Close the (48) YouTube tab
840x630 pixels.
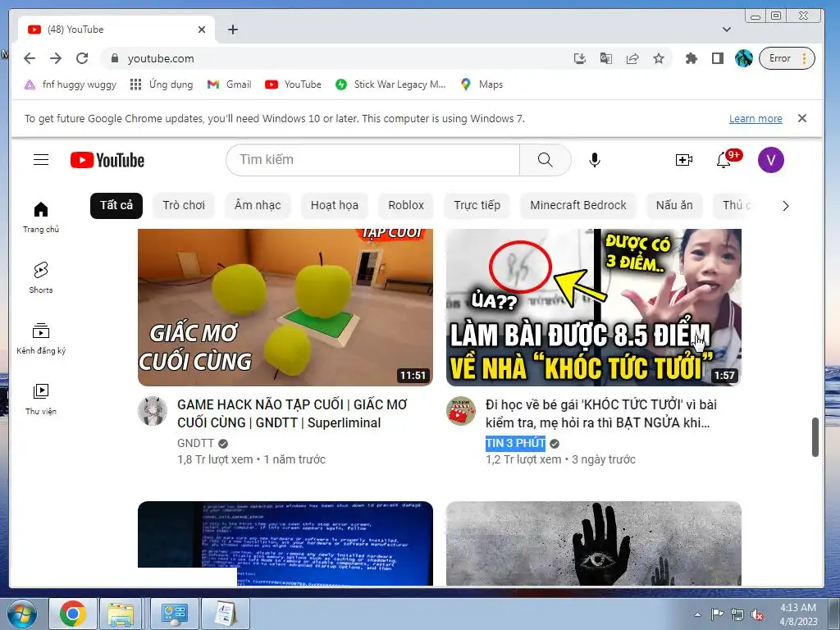(202, 30)
